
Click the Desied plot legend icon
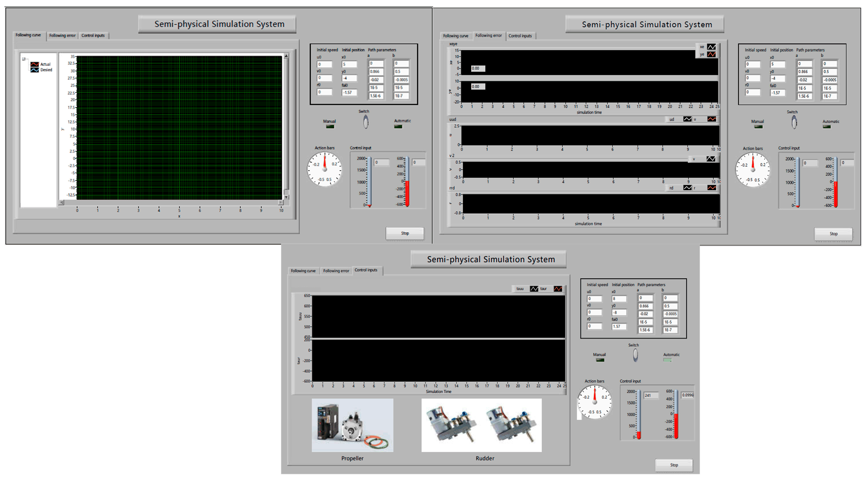(x=34, y=70)
